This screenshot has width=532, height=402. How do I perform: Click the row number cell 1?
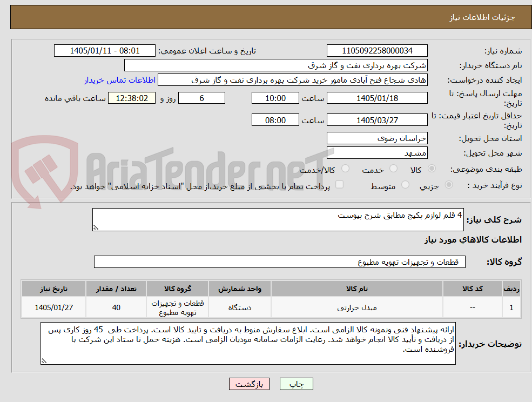click(511, 307)
